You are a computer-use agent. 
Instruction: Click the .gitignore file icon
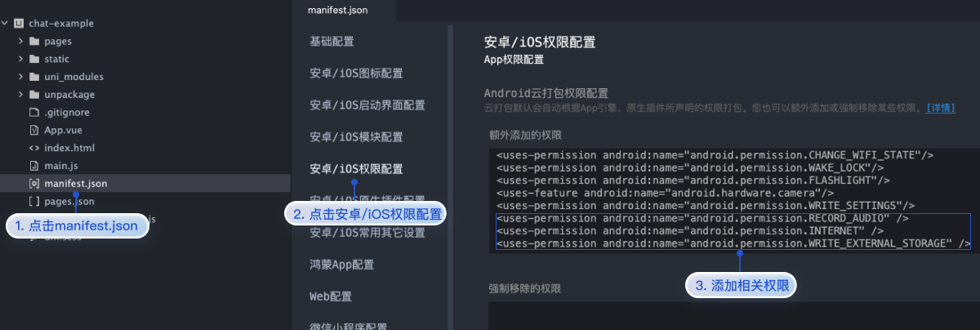pyautogui.click(x=34, y=113)
